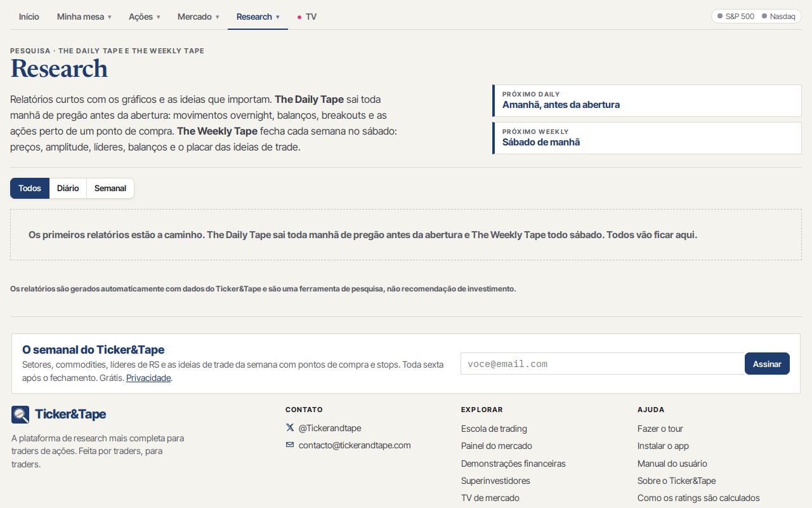This screenshot has width=812, height=508.
Task: Expand the Ações dropdown menu
Action: coord(145,17)
